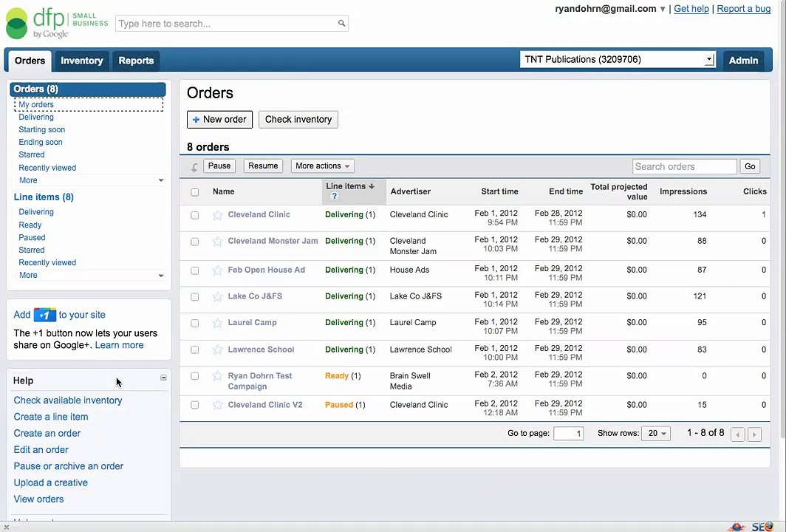Check the Feb Open House Ad checkbox

(x=194, y=270)
